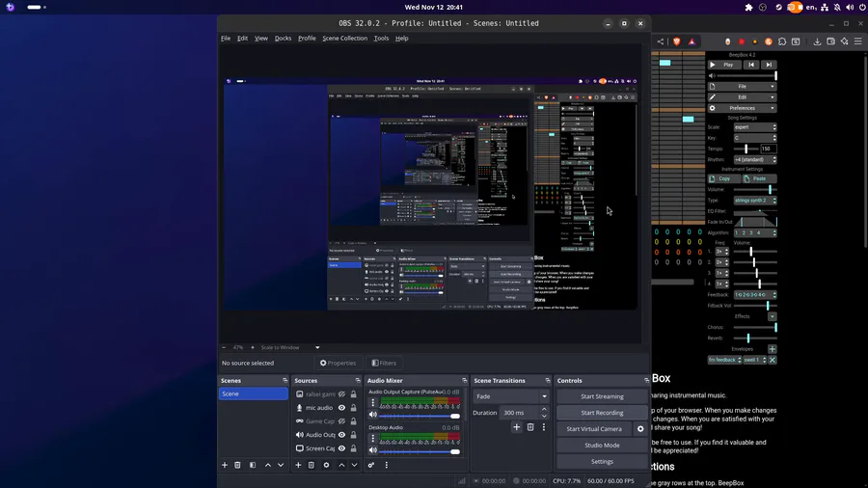Add a new scene transition

(x=516, y=427)
